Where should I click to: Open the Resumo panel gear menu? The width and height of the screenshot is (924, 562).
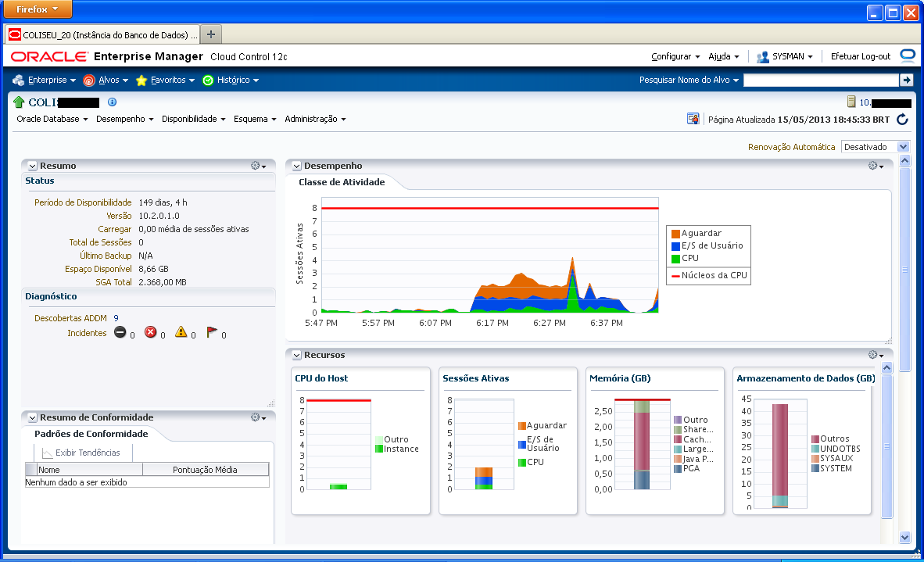click(258, 166)
